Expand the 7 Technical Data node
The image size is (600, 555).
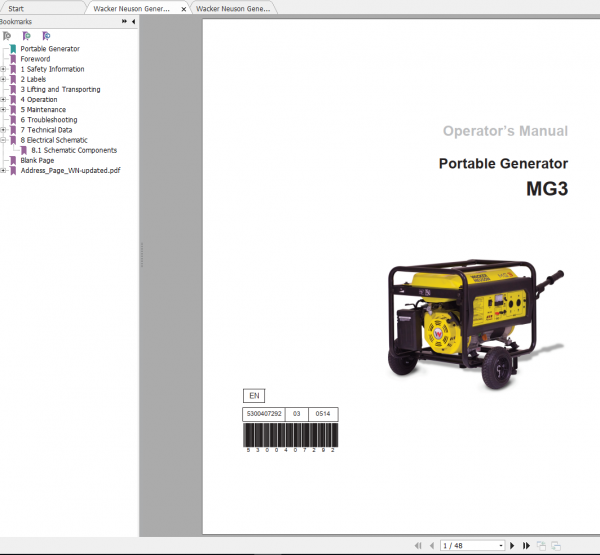coord(3,130)
